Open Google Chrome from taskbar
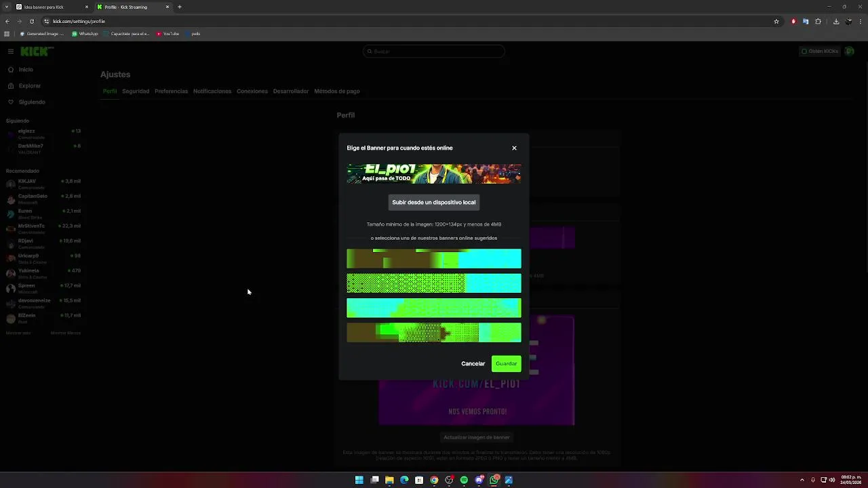The height and width of the screenshot is (488, 868). click(434, 480)
